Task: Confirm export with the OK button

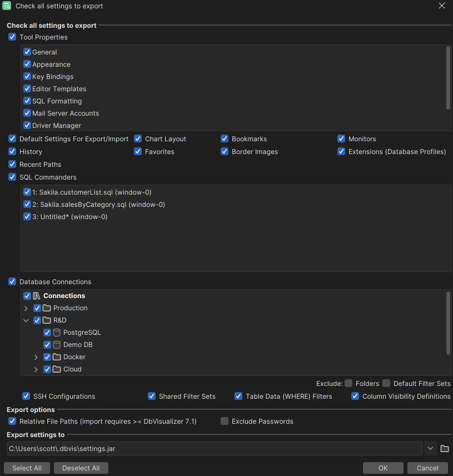Action: tap(383, 468)
